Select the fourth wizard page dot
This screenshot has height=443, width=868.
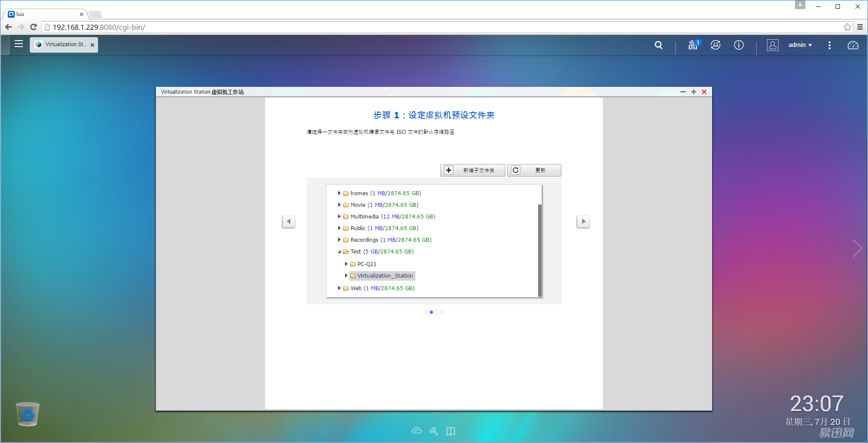442,312
